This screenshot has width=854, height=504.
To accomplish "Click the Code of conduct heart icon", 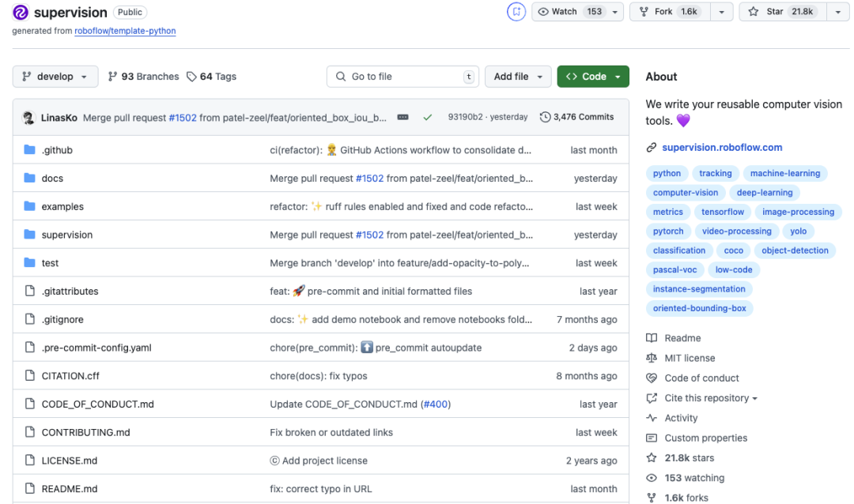I will point(652,378).
